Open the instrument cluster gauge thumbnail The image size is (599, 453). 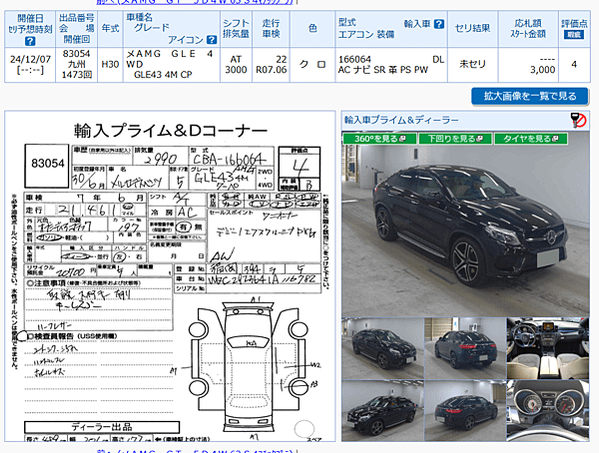(x=548, y=411)
